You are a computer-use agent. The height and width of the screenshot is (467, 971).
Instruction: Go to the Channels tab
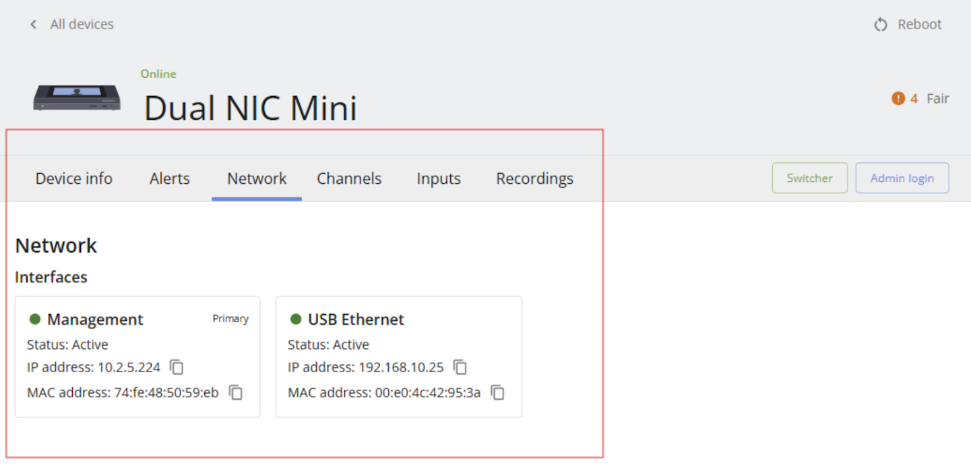pyautogui.click(x=349, y=179)
